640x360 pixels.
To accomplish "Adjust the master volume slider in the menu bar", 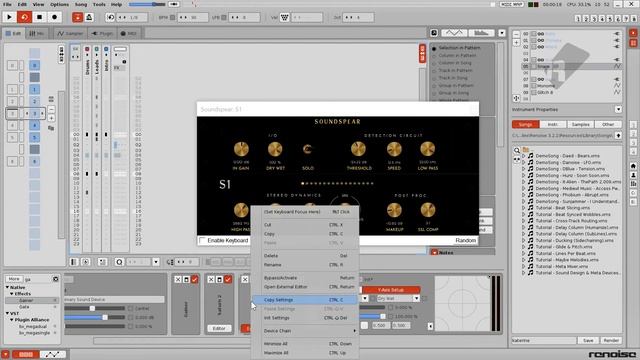I will (x=147, y=4).
